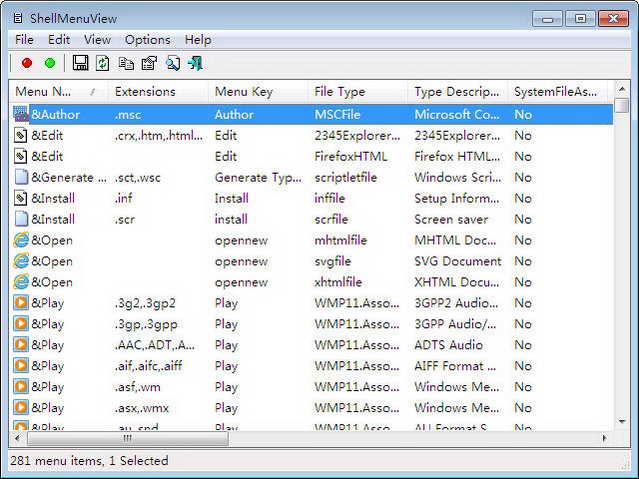Refresh the list using the toolbar icon
639x479 pixels.
(102, 63)
